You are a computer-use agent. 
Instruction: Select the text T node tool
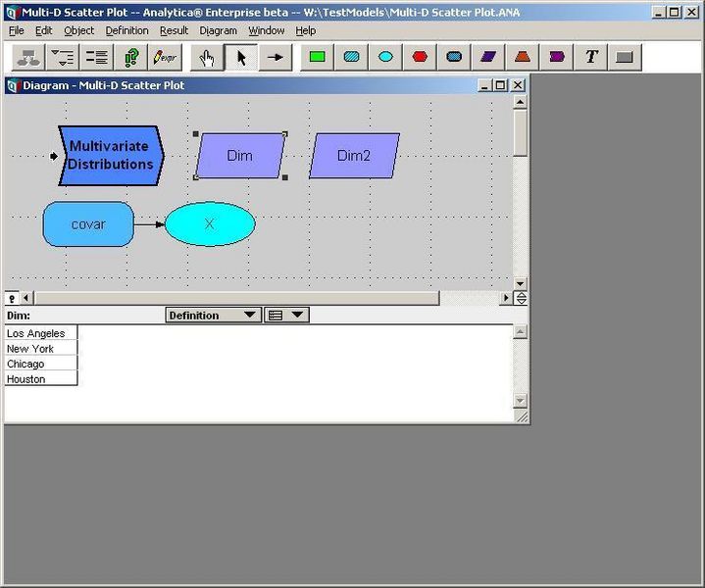591,57
